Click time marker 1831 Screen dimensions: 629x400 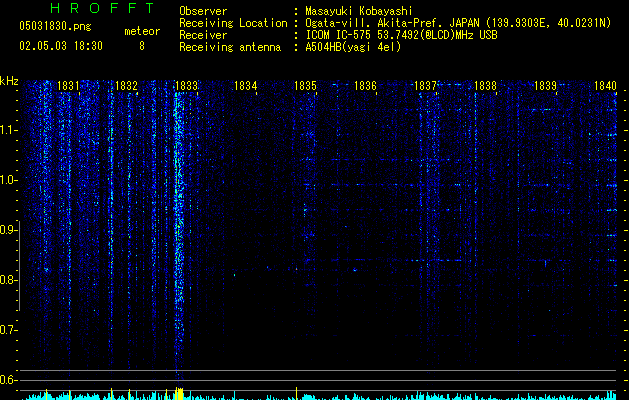(68, 85)
